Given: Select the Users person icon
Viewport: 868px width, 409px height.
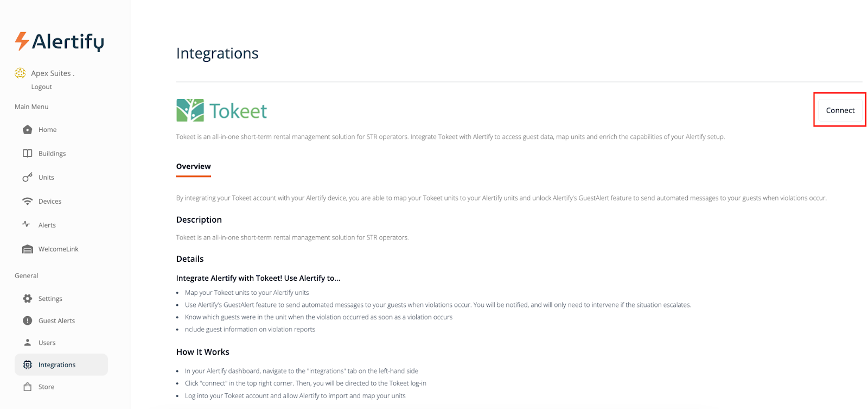Looking at the screenshot, I should pyautogui.click(x=28, y=343).
